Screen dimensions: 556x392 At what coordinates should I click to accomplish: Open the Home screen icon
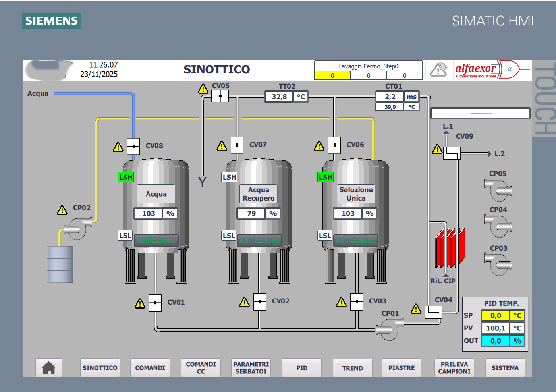tap(48, 367)
